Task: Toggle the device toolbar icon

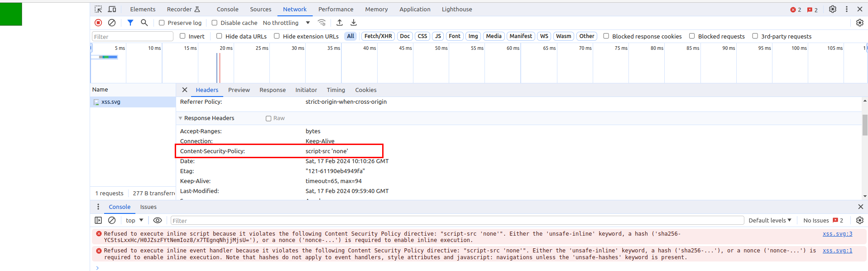Action: click(112, 9)
